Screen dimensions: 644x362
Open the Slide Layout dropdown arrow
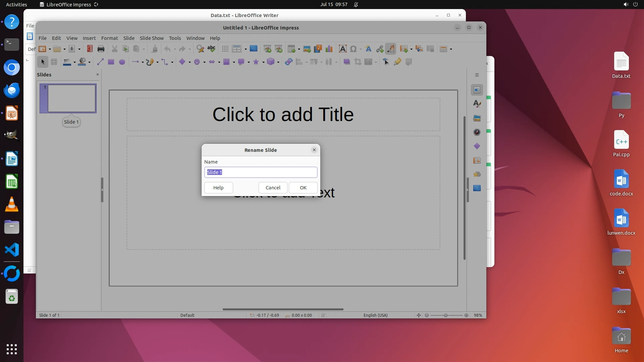click(x=451, y=49)
